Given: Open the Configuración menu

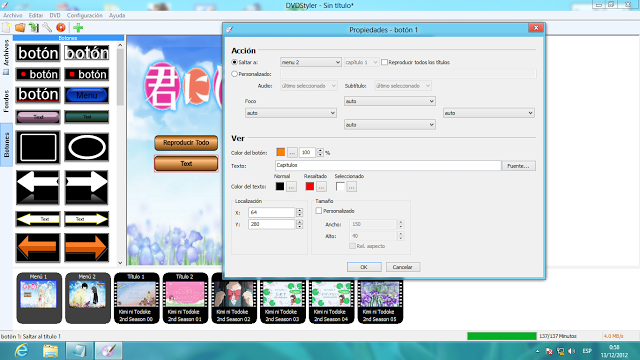Looking at the screenshot, I should pos(84,15).
